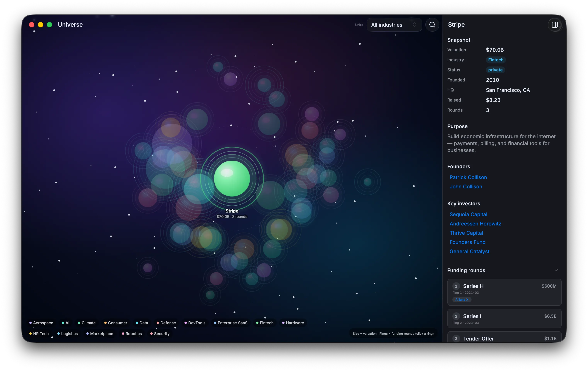The width and height of the screenshot is (588, 371).
Task: Click the yellow minimize window button
Action: [x=41, y=25]
